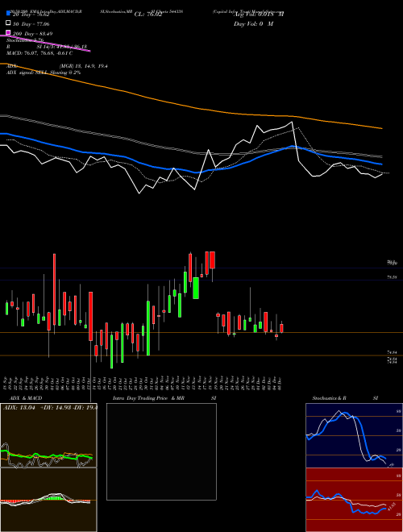This screenshot has width=403, height=532.
Task: Click the 76.58 price axis label
Action: point(393,277)
